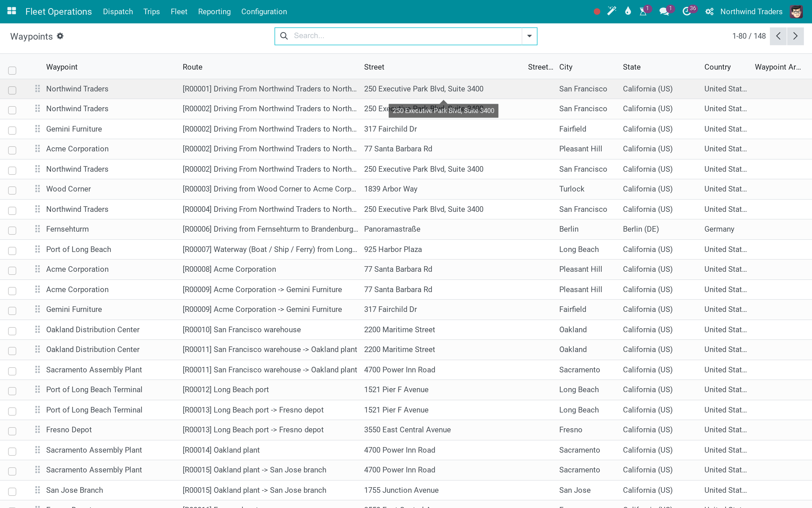Click the drag handle on the R00013 Fresno Depot row
Image resolution: width=812 pixels, height=508 pixels.
tap(38, 429)
